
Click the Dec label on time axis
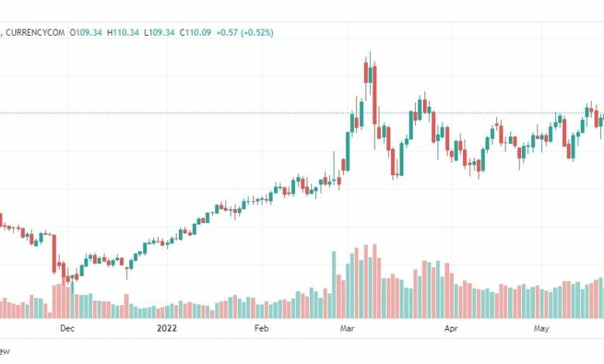[x=67, y=328]
